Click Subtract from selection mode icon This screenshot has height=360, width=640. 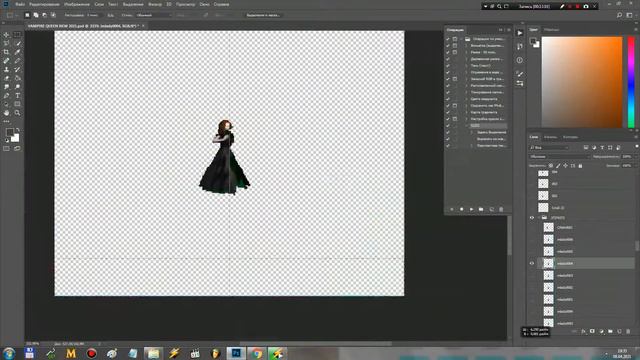pos(44,15)
